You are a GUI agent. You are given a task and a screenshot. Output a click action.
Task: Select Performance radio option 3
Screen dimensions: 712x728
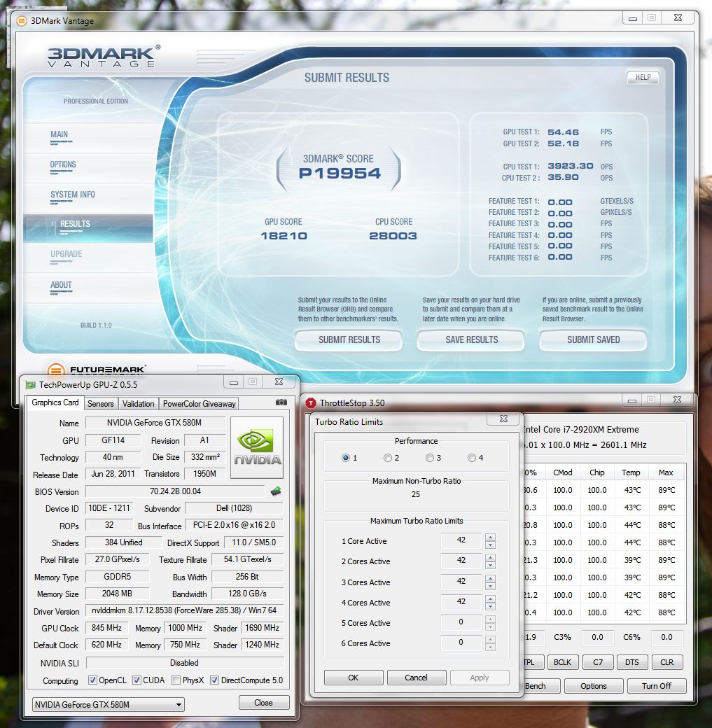pyautogui.click(x=430, y=458)
